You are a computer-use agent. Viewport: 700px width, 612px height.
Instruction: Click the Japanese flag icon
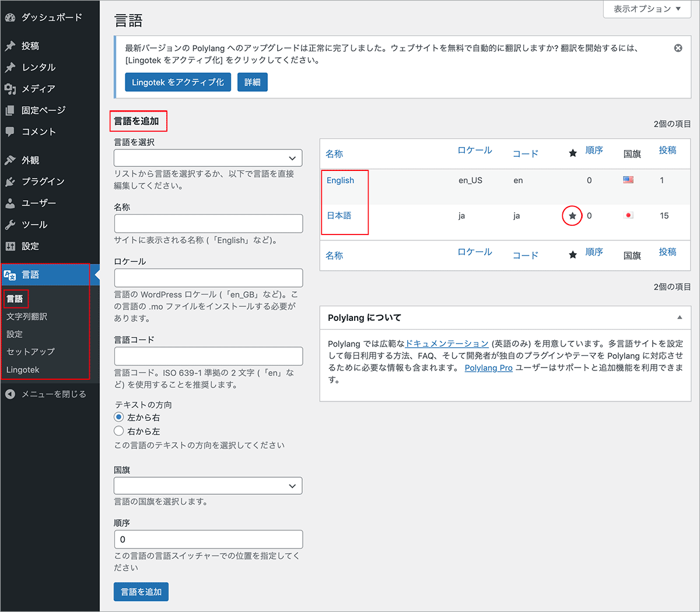(628, 215)
